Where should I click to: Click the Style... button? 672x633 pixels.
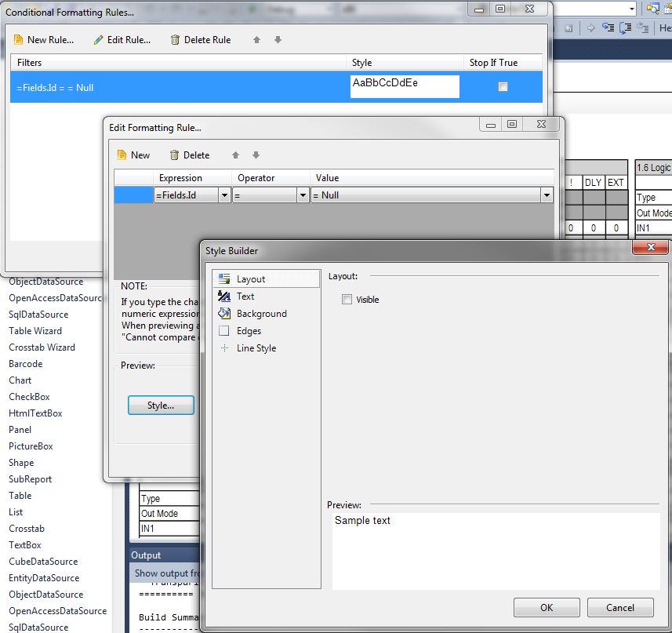pyautogui.click(x=161, y=405)
